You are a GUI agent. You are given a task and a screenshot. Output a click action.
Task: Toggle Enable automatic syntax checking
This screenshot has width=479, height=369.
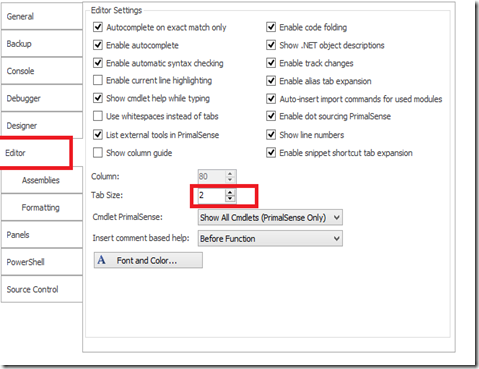pyautogui.click(x=98, y=63)
